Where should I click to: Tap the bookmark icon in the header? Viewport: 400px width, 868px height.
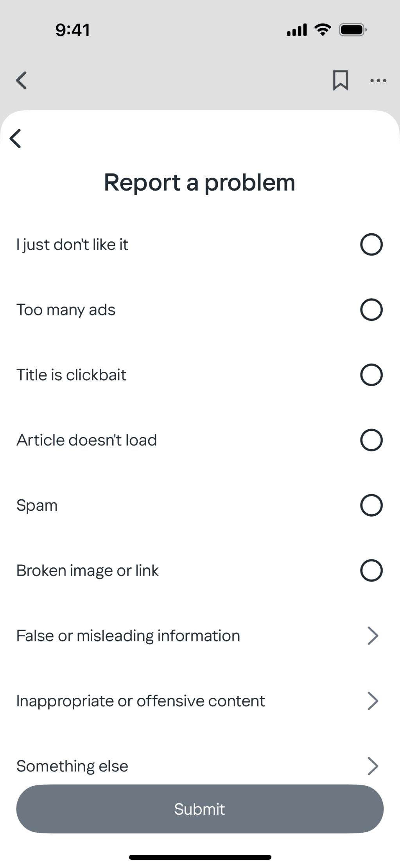pos(340,80)
